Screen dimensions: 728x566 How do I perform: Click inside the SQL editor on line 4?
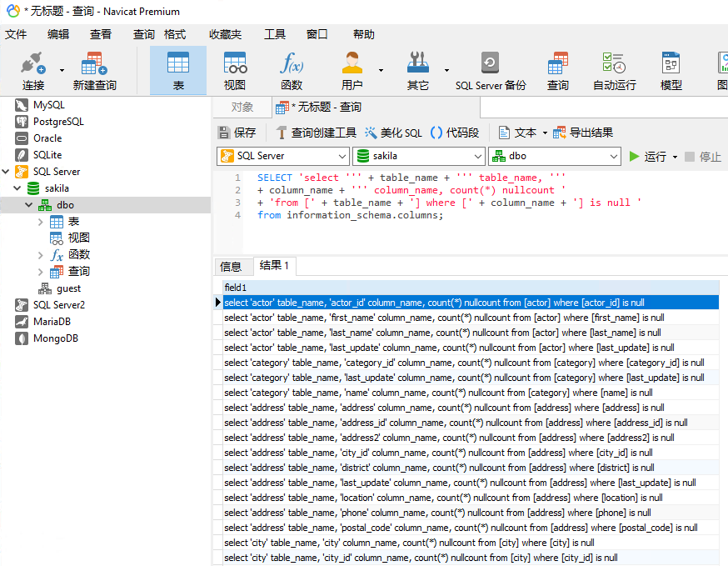(x=350, y=215)
